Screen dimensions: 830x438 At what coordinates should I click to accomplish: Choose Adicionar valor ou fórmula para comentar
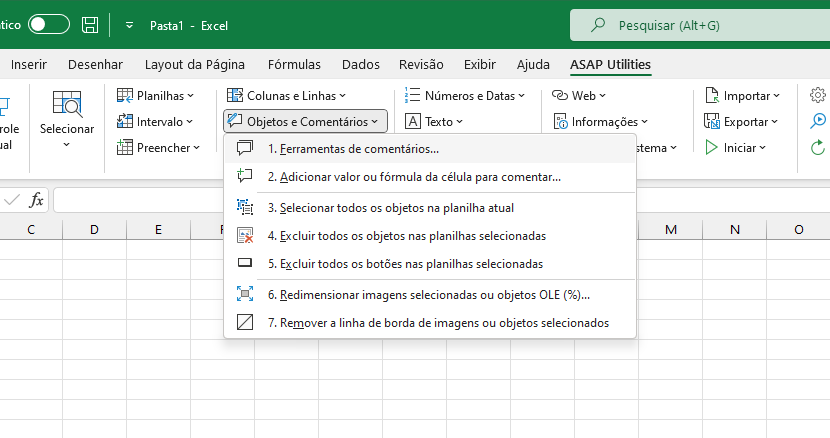[430, 177]
